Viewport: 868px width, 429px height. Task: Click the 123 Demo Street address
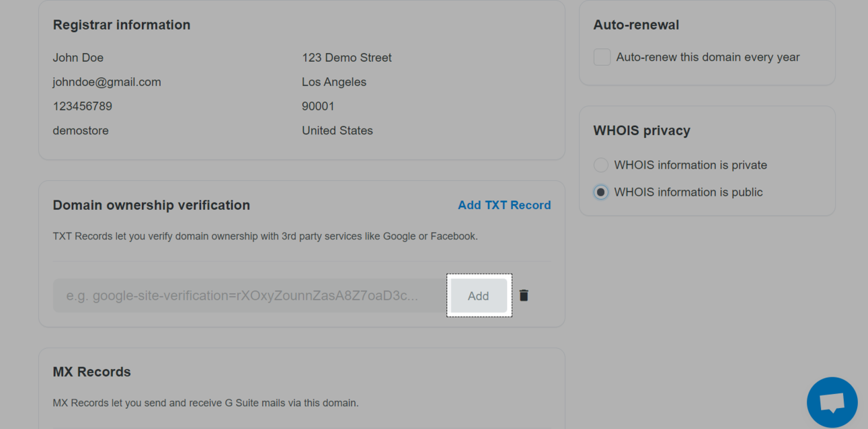[x=347, y=58]
